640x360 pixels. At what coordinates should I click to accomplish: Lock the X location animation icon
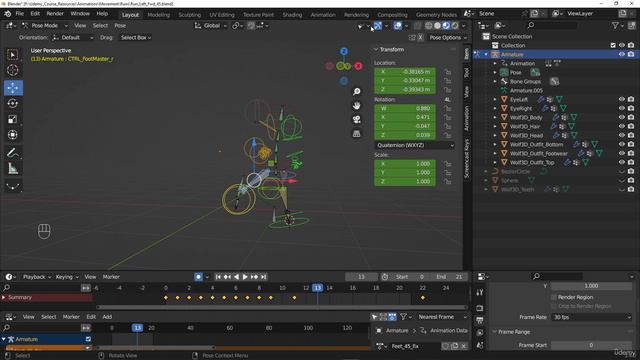click(x=448, y=72)
